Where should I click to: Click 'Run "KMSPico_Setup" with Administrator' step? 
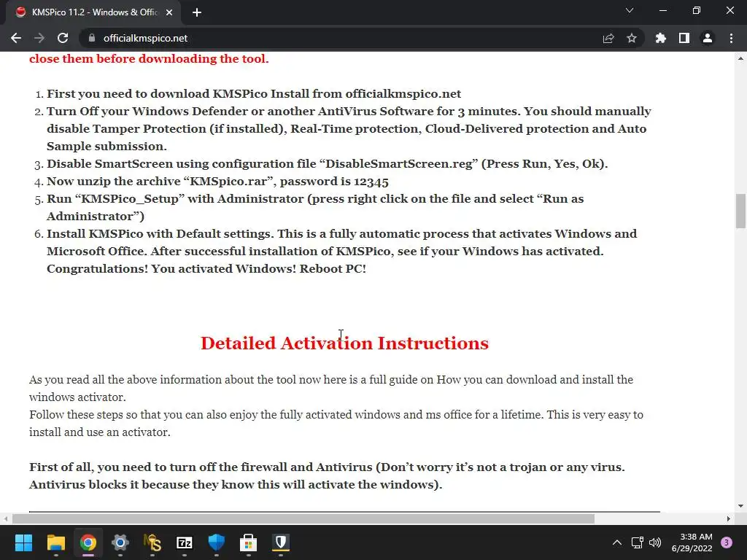(x=315, y=208)
